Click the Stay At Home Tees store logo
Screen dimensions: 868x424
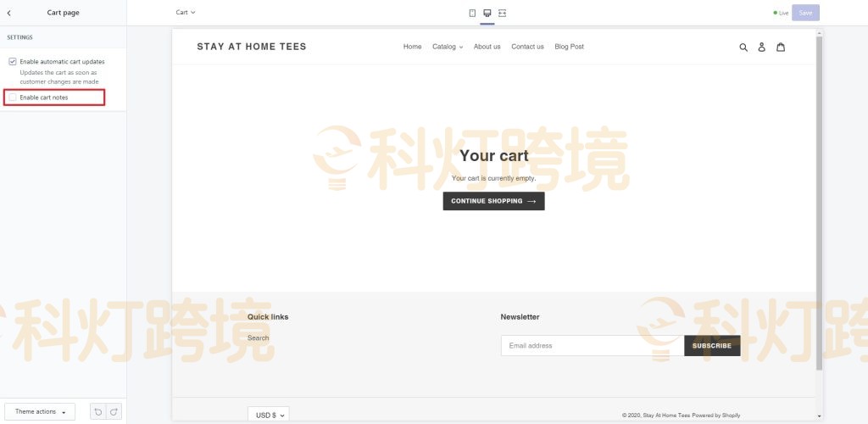[251, 47]
